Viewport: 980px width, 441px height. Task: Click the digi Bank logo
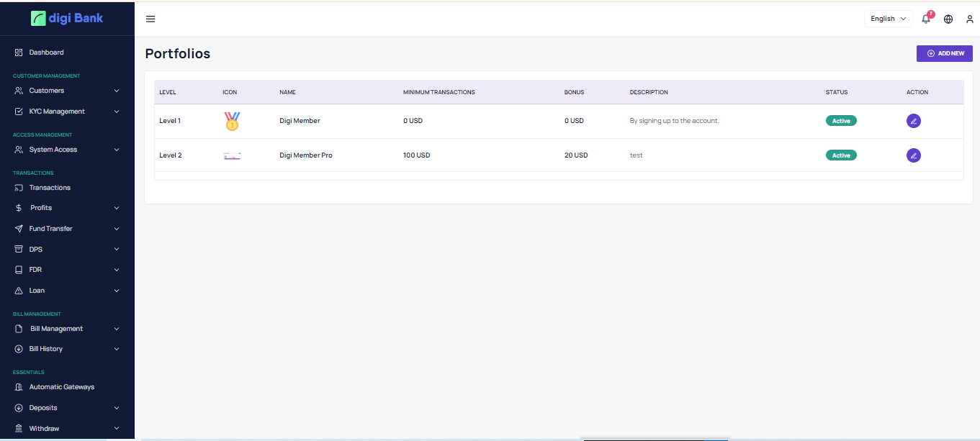(67, 18)
